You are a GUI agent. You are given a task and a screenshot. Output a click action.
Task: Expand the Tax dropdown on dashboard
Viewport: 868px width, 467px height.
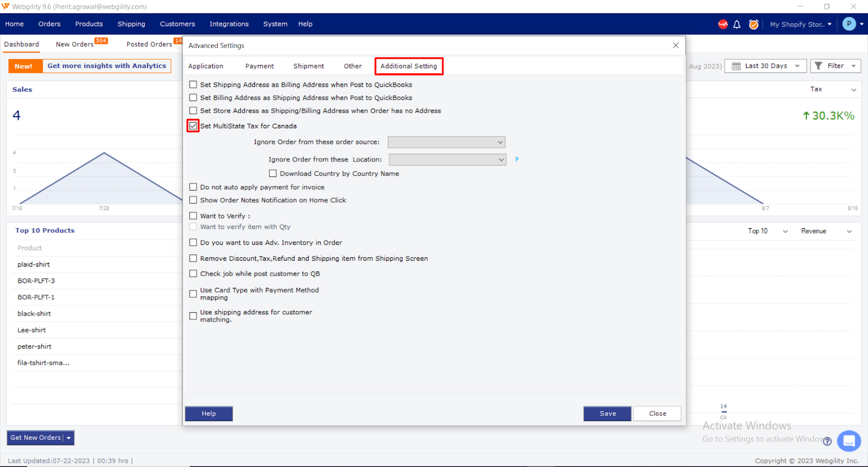[853, 90]
